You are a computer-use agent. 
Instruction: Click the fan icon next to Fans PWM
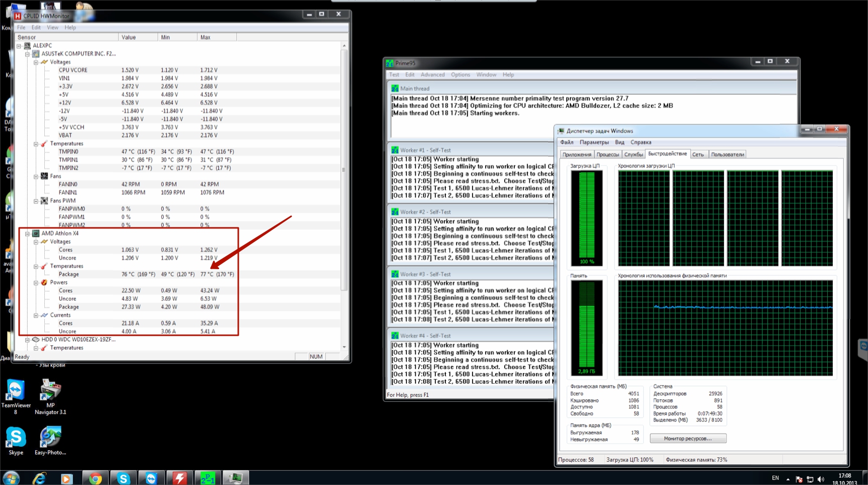point(44,201)
